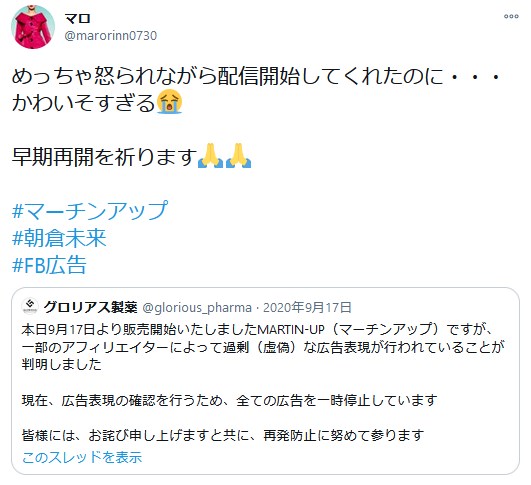Open the three-dot more options menu

511,16
